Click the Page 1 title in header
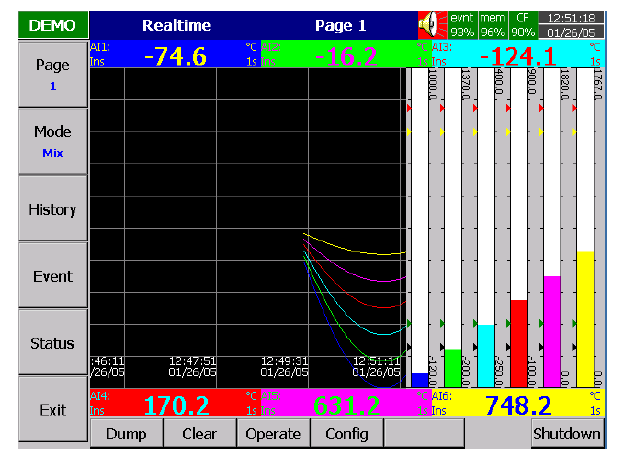Image resolution: width=626 pixels, height=460 pixels. tap(341, 26)
